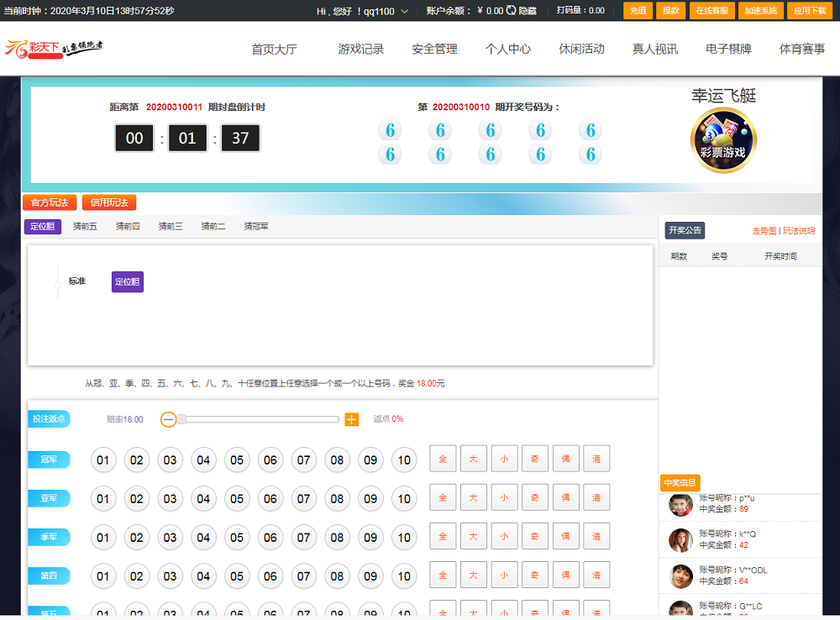Click the orange 充值 recharge button
840x620 pixels.
(637, 11)
